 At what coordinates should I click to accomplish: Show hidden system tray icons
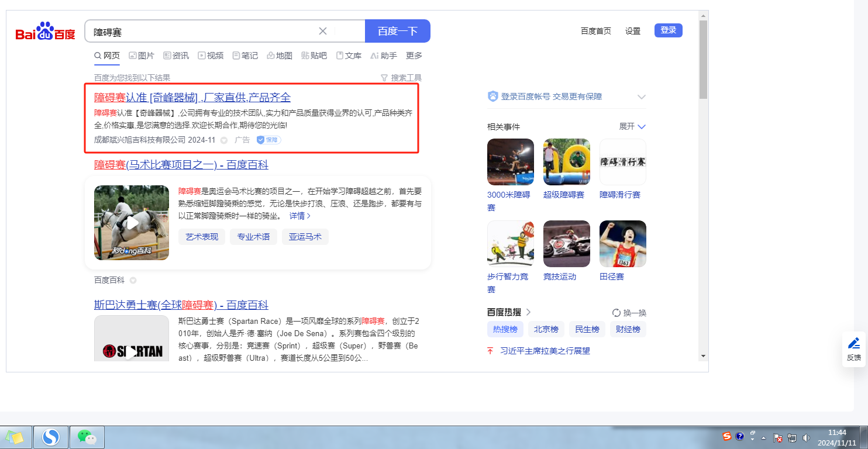click(x=763, y=437)
